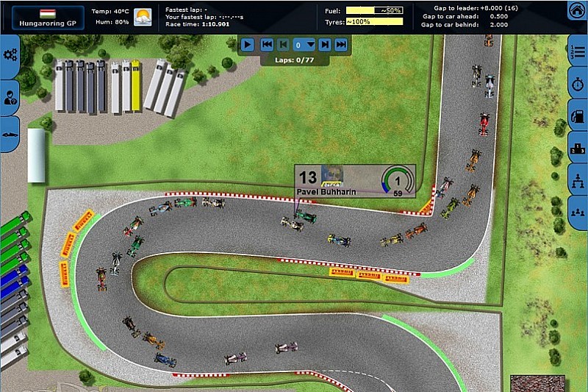Click the Race time 1:10.901 text
Viewport: 588px width, 392px height.
point(197,24)
